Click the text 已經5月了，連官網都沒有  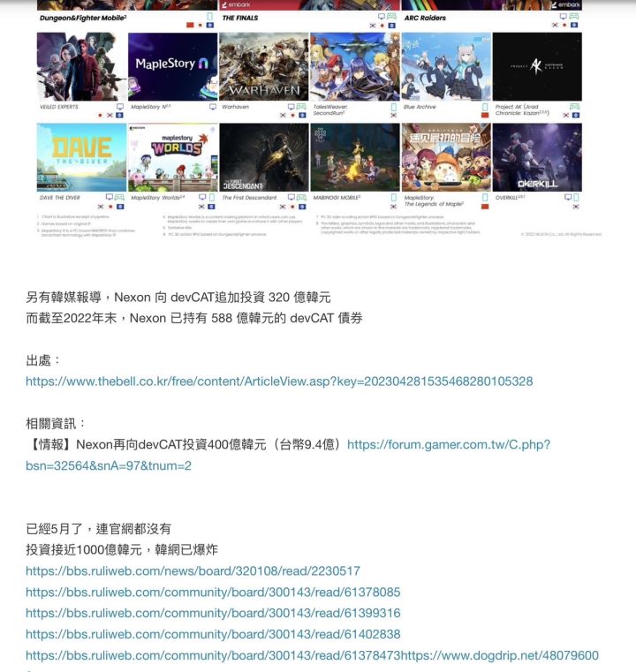[x=99, y=528]
